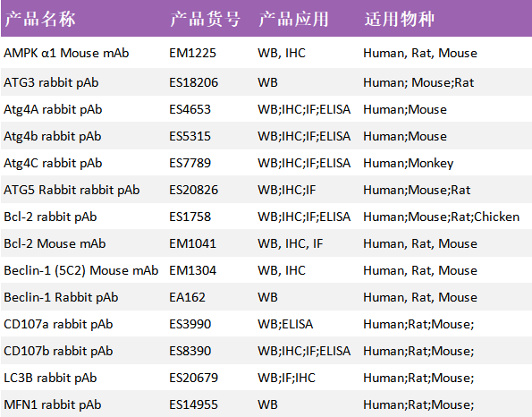Click the 适用物种 column header
This screenshot has height=417, width=532.
point(400,19)
